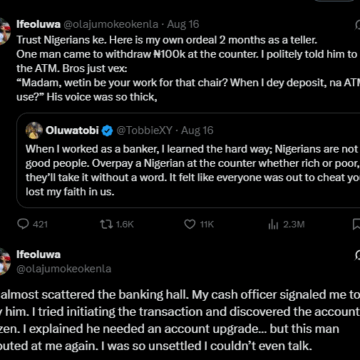Click the icon at right of first tweet header
Image resolution: width=360 pixels, height=360 pixels.
pyautogui.click(x=357, y=24)
